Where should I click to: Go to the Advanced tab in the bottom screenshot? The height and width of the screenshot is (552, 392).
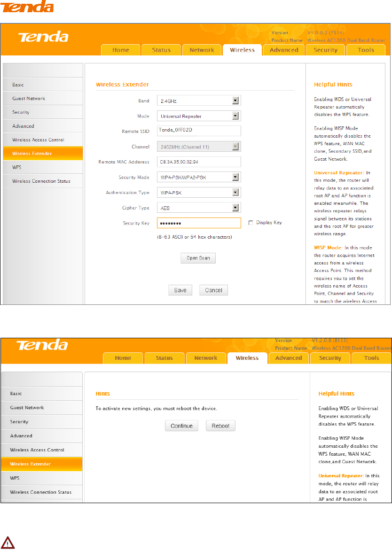(x=289, y=358)
